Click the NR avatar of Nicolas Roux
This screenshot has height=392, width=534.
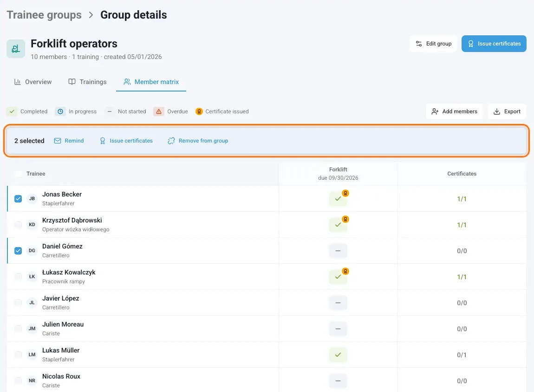pos(32,380)
